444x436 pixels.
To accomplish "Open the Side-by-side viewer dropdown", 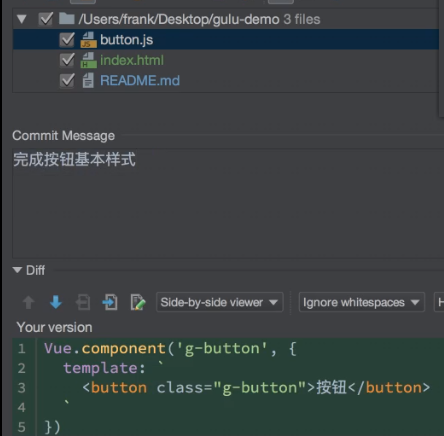I will coord(220,302).
